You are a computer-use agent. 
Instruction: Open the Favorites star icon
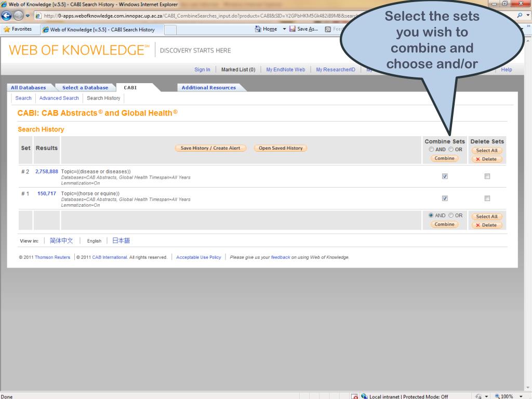pos(7,29)
